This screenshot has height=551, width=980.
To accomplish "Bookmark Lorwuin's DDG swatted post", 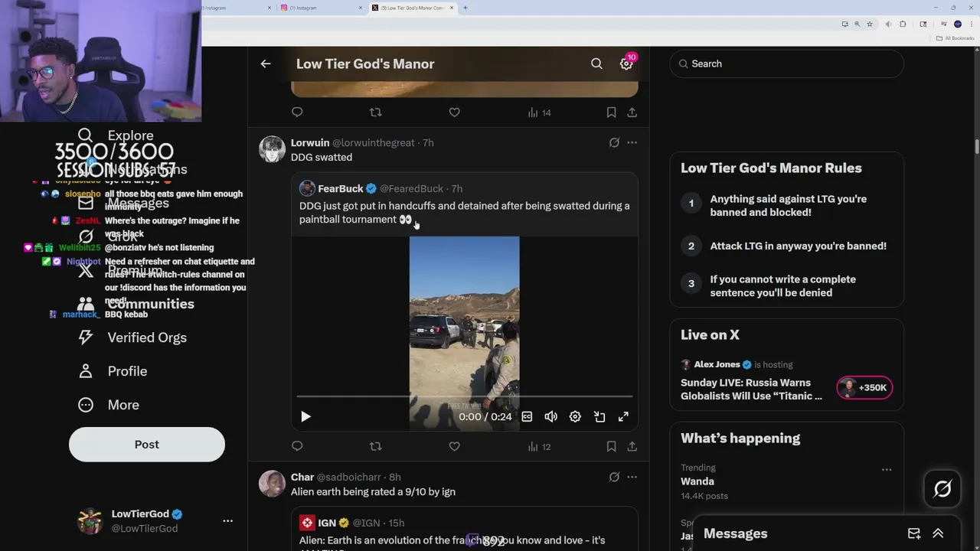I will click(x=611, y=446).
